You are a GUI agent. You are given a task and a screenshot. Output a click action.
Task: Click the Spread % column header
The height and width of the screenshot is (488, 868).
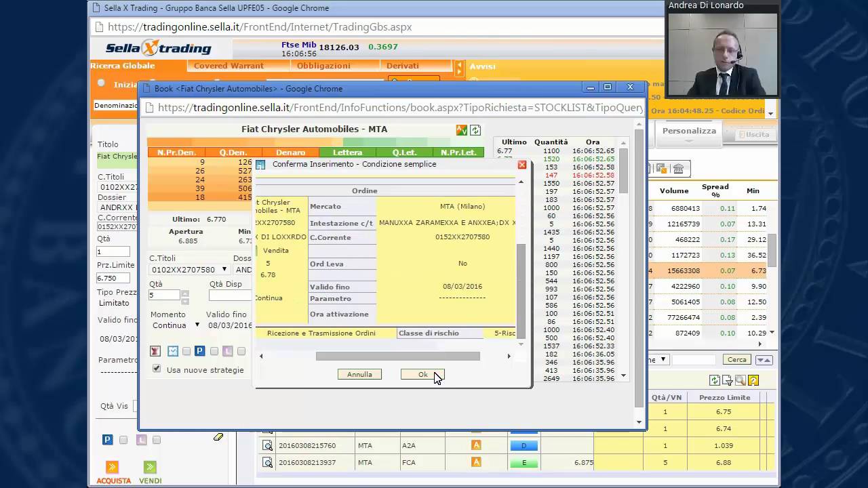click(x=715, y=190)
